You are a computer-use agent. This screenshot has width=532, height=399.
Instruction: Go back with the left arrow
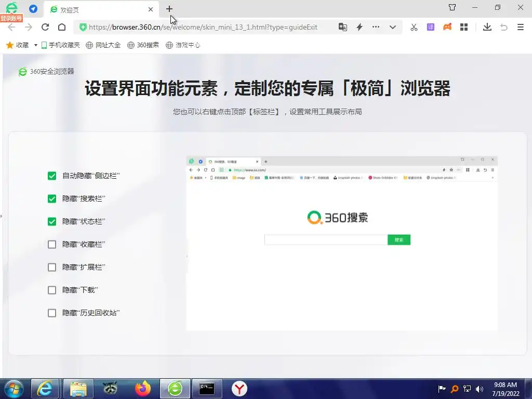11,27
